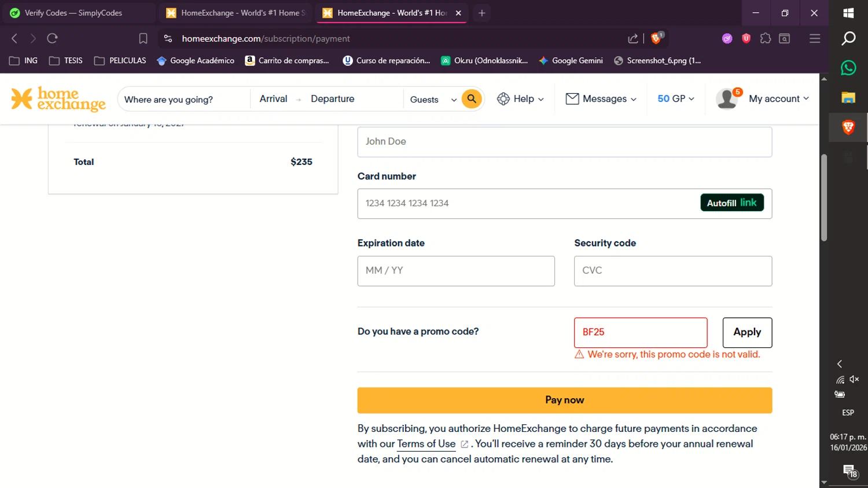Open the Windows Start button

[x=848, y=13]
